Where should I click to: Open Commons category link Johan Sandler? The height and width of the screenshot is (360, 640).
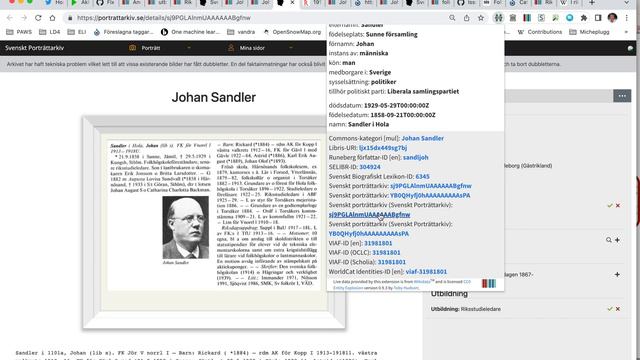click(x=422, y=138)
